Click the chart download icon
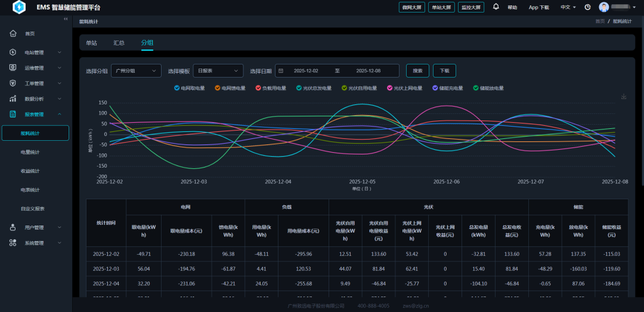 click(x=624, y=97)
